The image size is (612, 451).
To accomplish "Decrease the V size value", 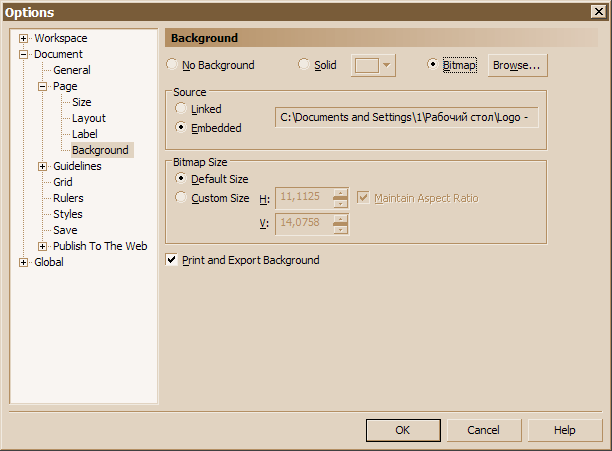I will click(x=340, y=229).
